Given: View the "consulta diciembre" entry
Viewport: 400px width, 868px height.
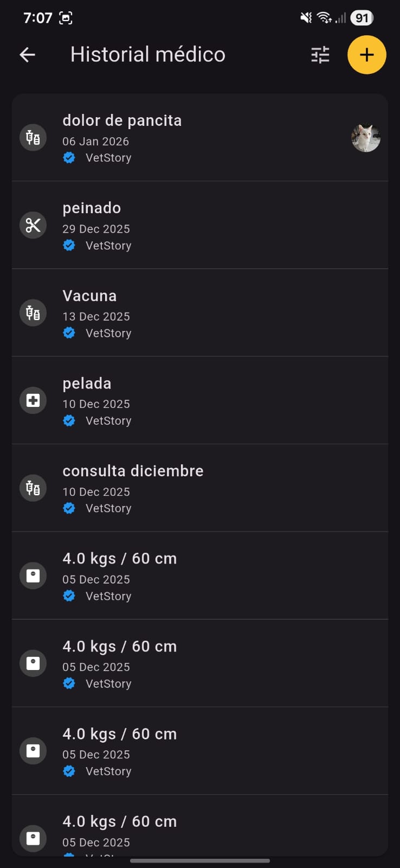Looking at the screenshot, I should pyautogui.click(x=133, y=471).
